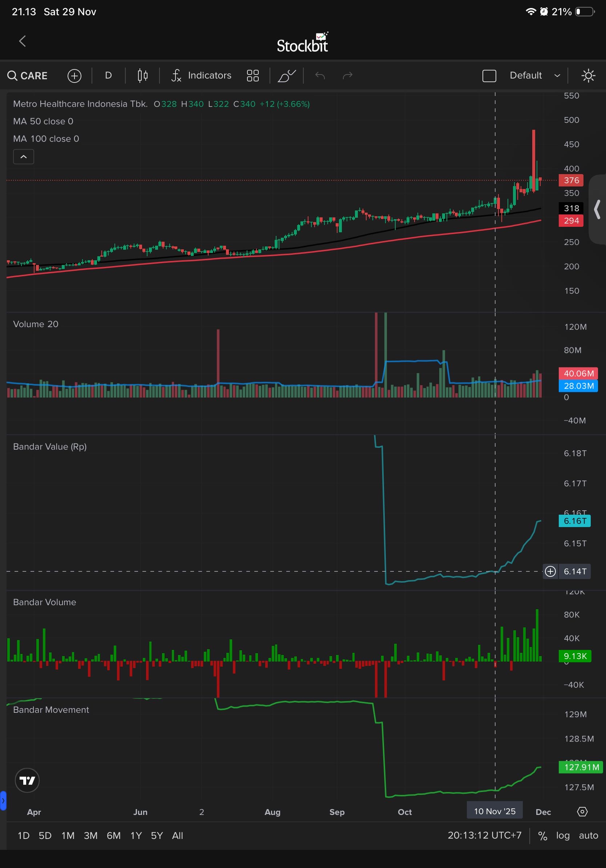Screen dimensions: 606x868
Task: Open the left edge blue drawer handle
Action: [3, 800]
